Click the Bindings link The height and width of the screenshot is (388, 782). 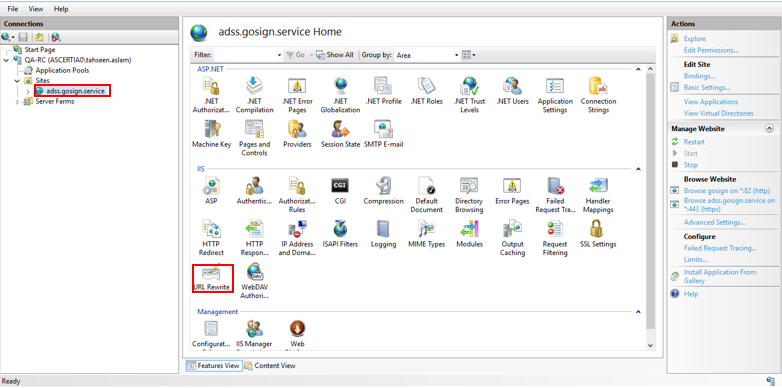[699, 76]
